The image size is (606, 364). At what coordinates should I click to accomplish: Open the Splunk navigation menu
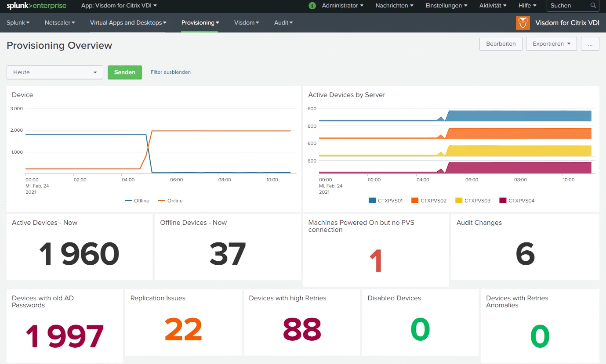18,22
